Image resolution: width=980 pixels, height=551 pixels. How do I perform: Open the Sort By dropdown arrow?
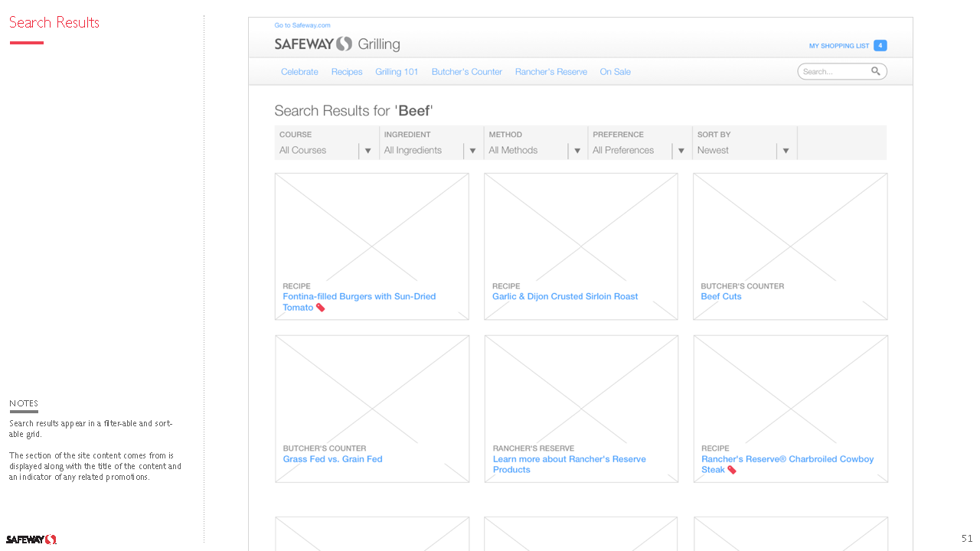click(786, 151)
